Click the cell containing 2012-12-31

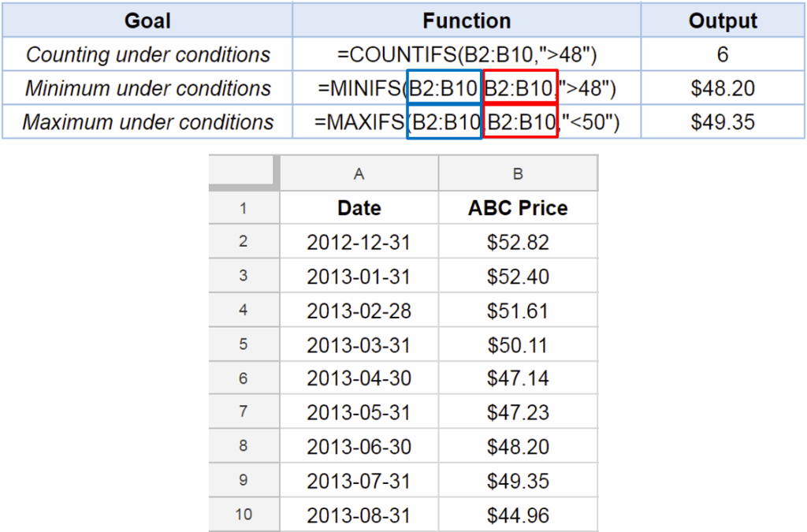click(359, 242)
